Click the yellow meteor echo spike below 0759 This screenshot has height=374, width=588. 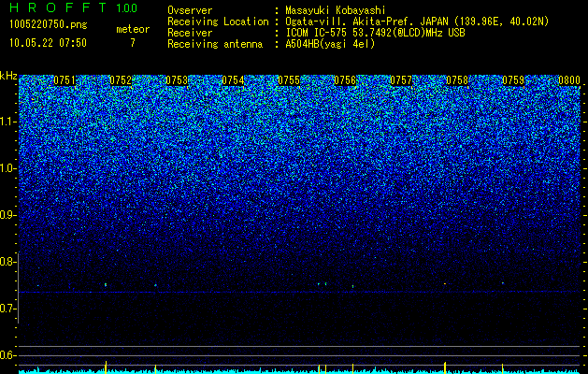click(503, 368)
